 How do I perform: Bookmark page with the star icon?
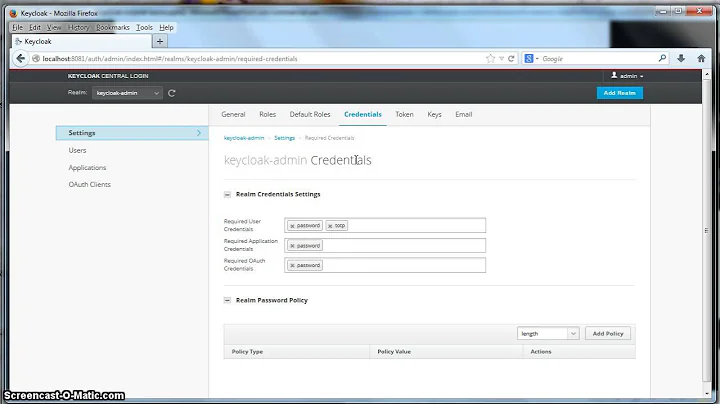coord(490,58)
